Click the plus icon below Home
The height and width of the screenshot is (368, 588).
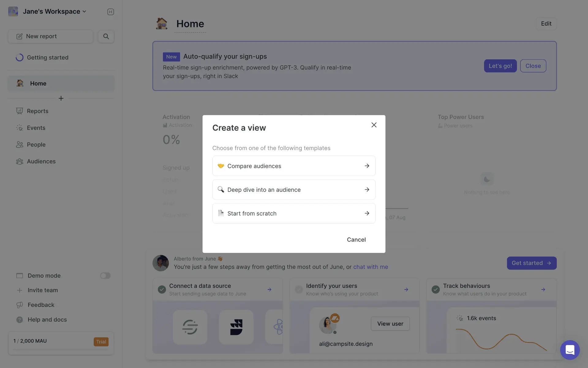click(61, 98)
